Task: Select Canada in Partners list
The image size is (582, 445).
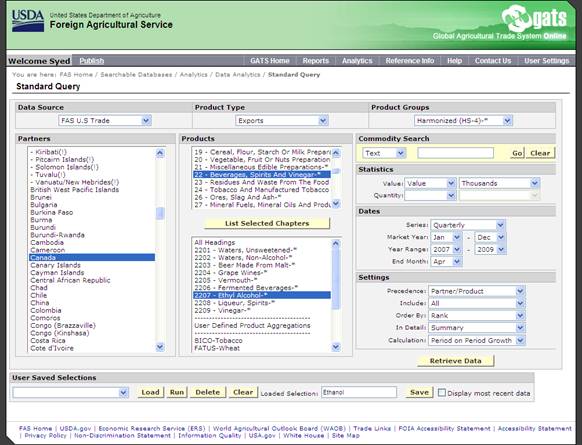Action: [92, 258]
